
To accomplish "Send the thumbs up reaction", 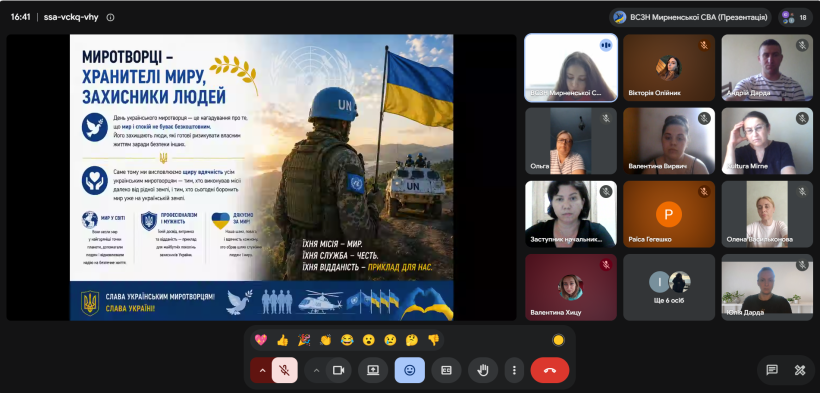I will coord(282,340).
